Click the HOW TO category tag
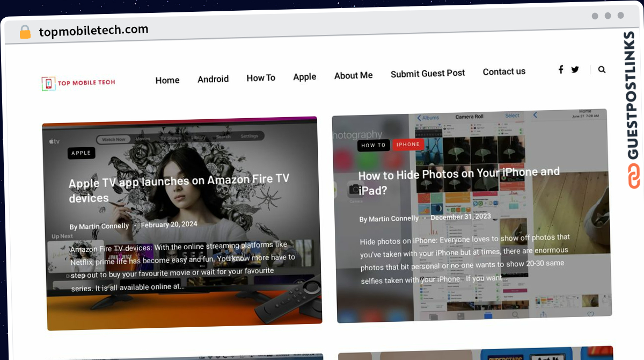 point(374,145)
